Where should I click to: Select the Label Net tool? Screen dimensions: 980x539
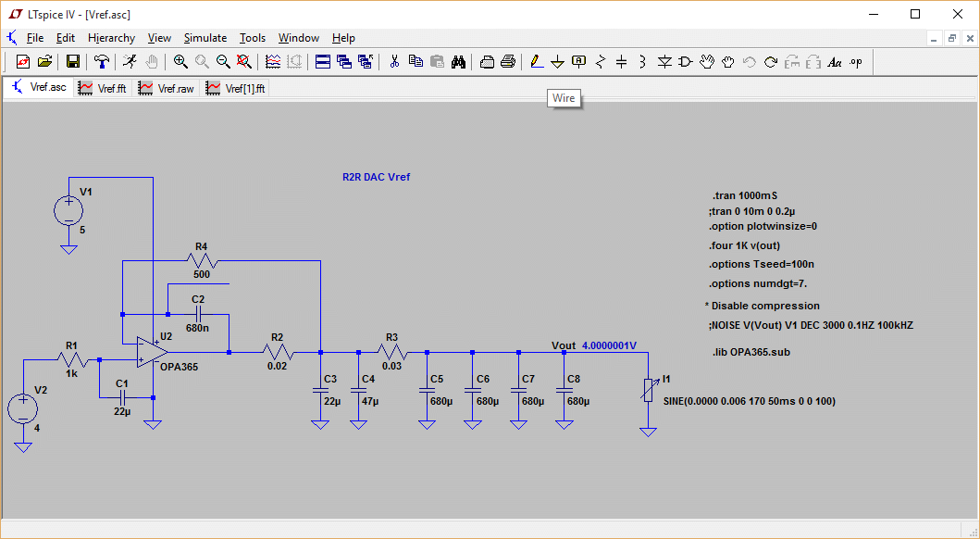579,62
